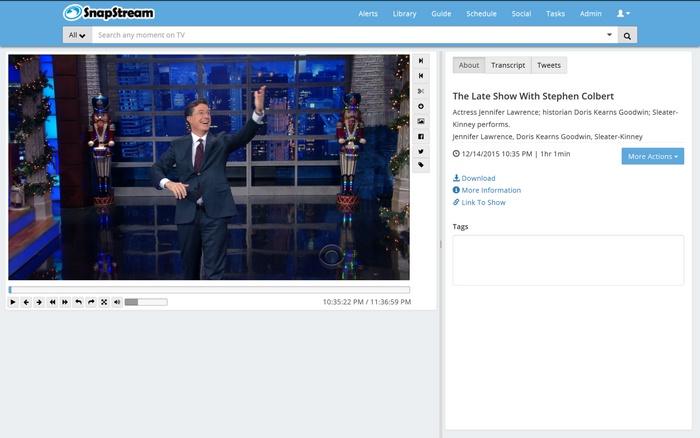Click the rewind double-arrow button
700x438 pixels.
coord(52,302)
